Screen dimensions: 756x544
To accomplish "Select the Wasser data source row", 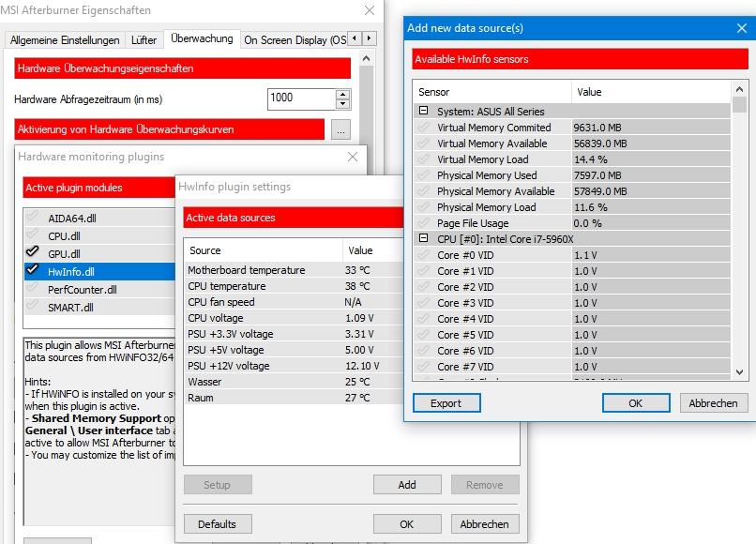I will 295,382.
